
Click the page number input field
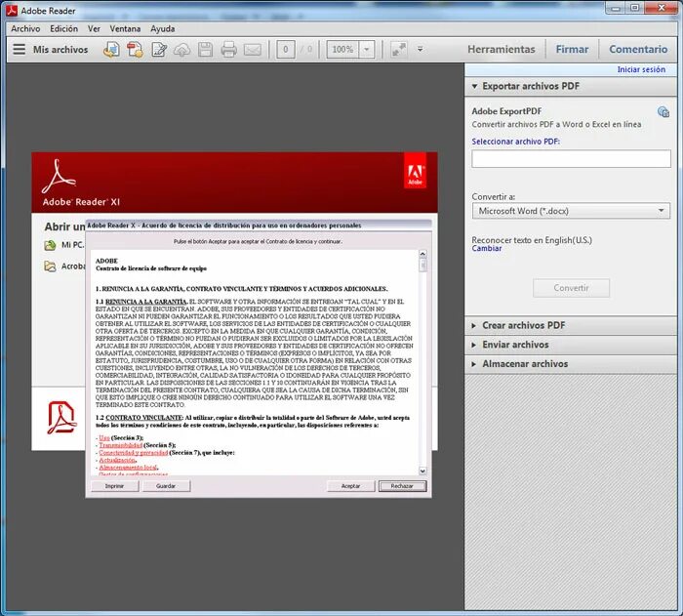286,49
